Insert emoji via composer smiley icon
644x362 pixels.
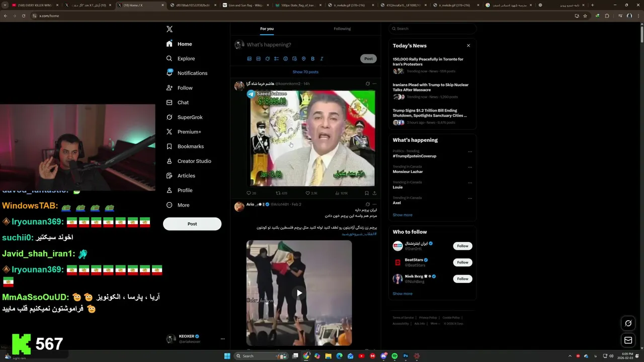tap(285, 59)
